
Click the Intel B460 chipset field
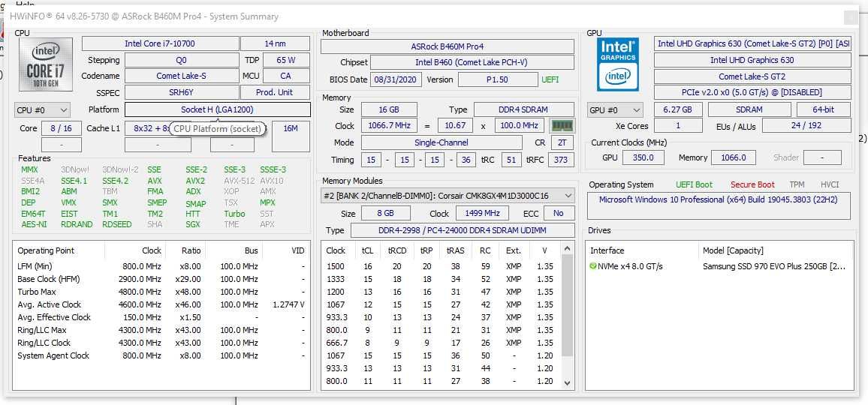click(472, 62)
